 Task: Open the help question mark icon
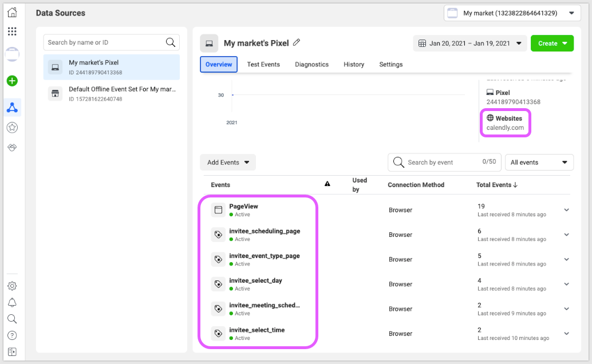coord(12,335)
